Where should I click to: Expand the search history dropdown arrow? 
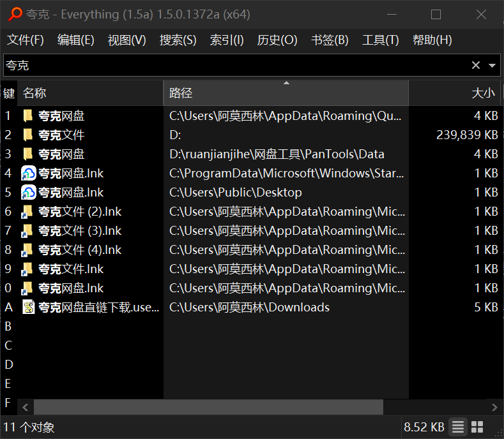492,66
